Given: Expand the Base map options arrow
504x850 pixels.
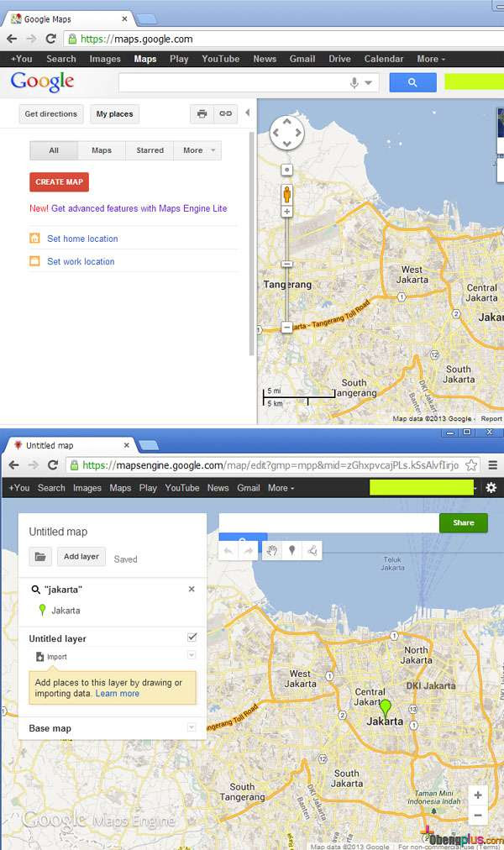Looking at the screenshot, I should coord(192,727).
